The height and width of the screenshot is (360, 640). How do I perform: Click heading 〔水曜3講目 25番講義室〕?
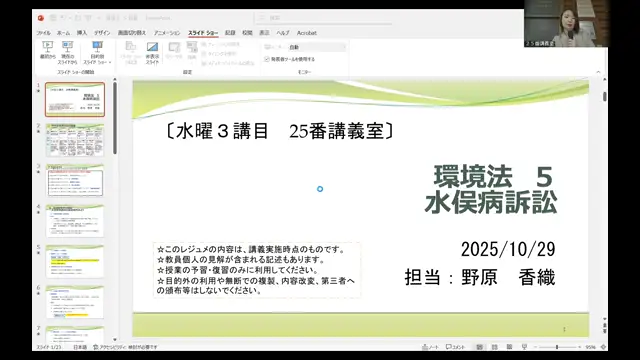tap(280, 131)
